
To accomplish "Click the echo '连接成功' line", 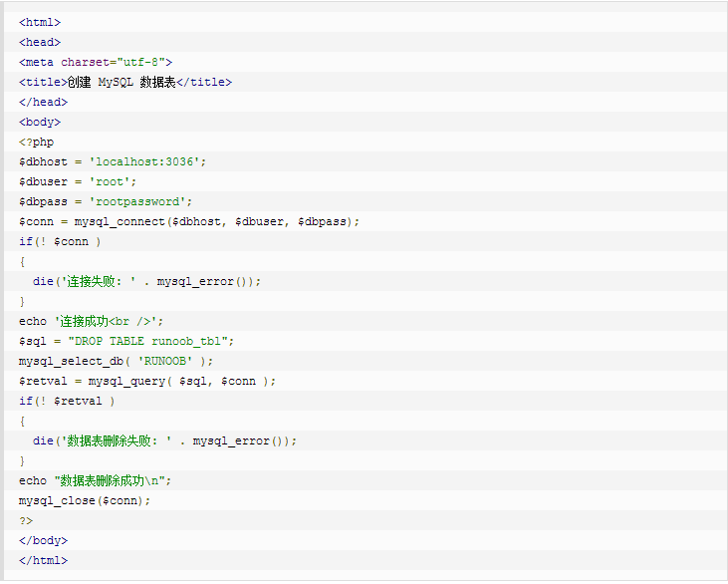I will [91, 321].
